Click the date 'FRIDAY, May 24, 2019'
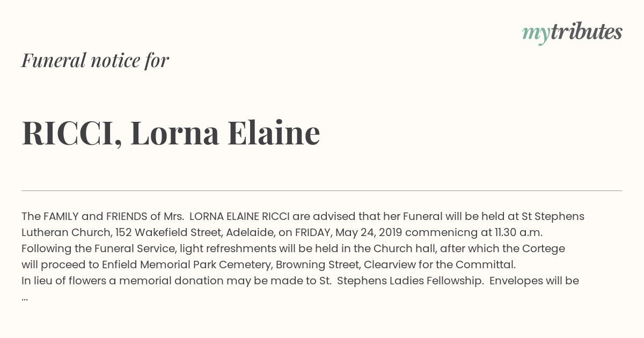This screenshot has width=644, height=338. tap(349, 232)
